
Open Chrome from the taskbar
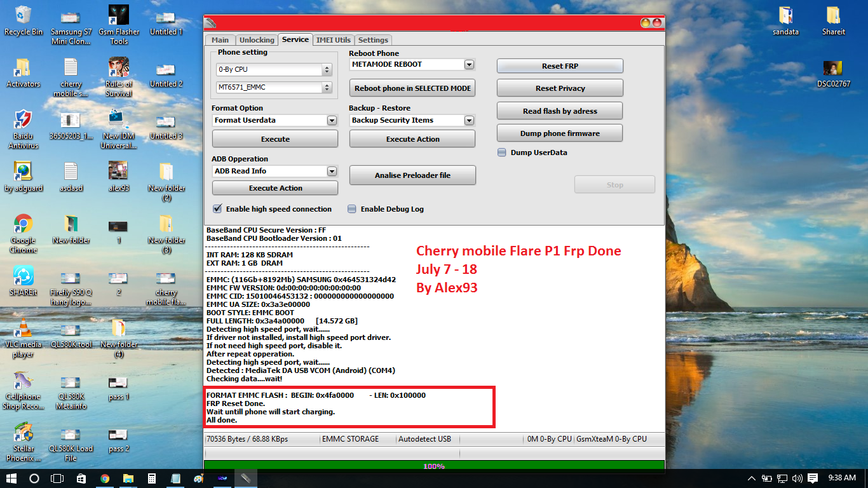(x=105, y=478)
